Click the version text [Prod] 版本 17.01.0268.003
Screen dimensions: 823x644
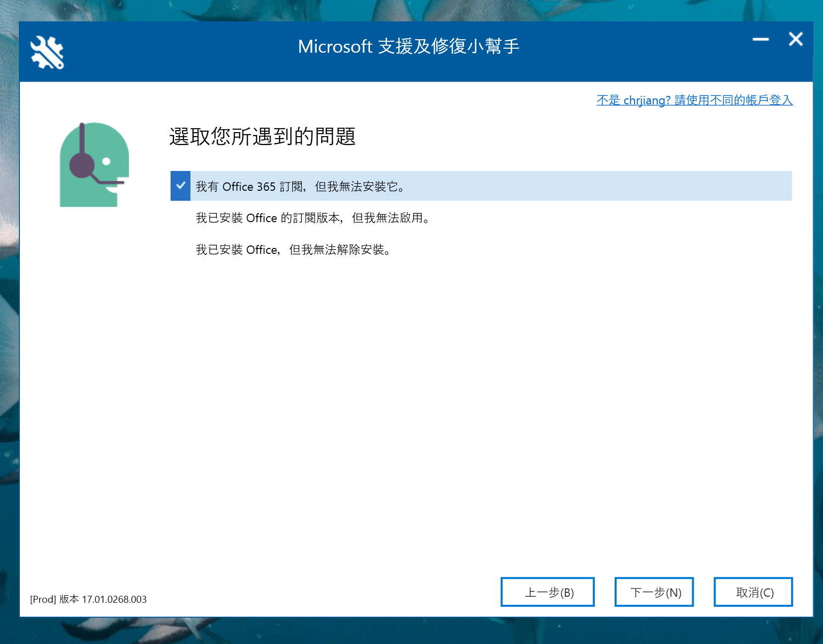pyautogui.click(x=89, y=599)
